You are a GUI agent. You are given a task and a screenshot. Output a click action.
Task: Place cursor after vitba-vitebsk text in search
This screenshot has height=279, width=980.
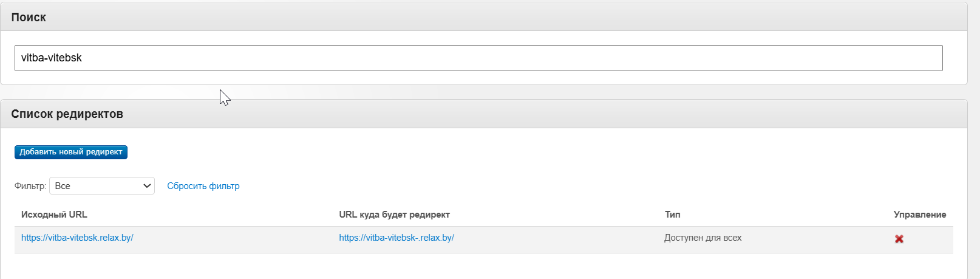point(83,58)
